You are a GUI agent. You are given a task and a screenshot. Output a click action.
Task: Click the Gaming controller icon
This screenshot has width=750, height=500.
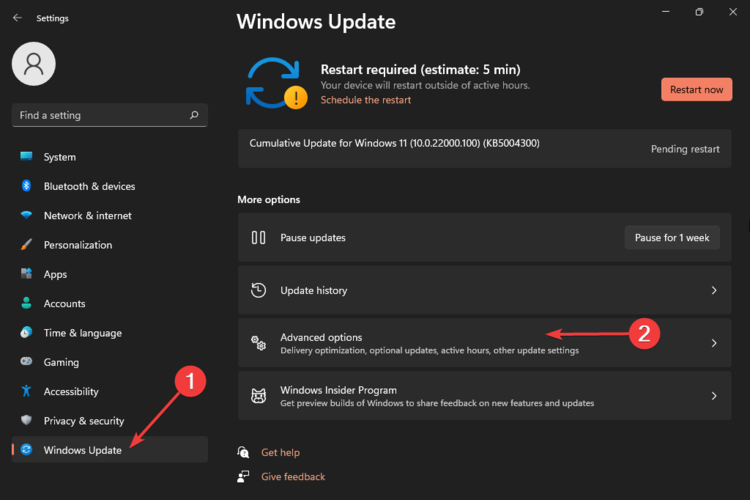[26, 362]
